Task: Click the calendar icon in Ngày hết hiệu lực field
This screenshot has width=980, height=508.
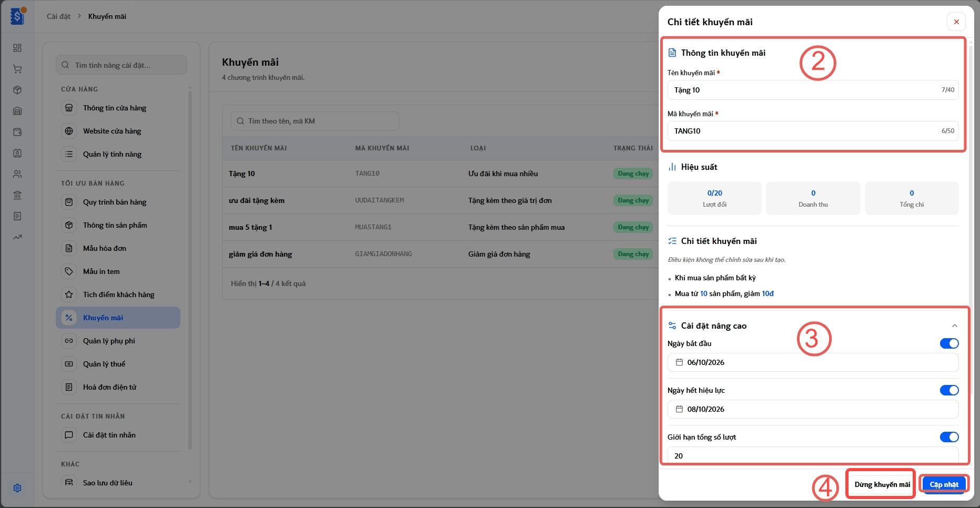Action: pyautogui.click(x=679, y=409)
